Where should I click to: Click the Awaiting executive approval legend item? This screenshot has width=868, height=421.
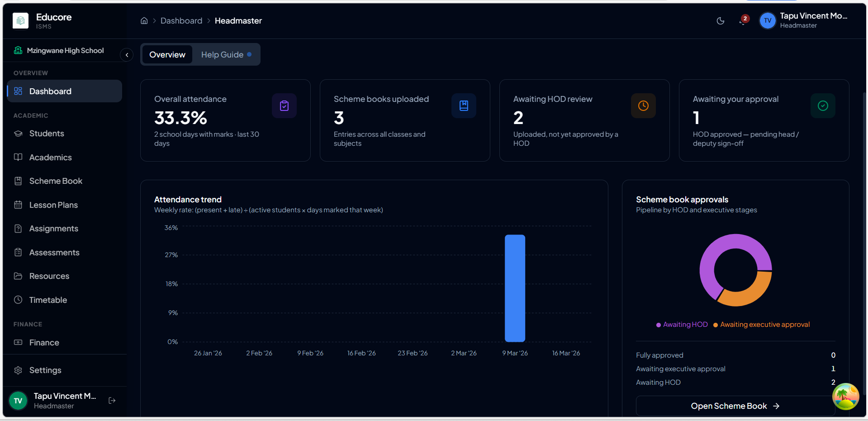[x=761, y=325]
